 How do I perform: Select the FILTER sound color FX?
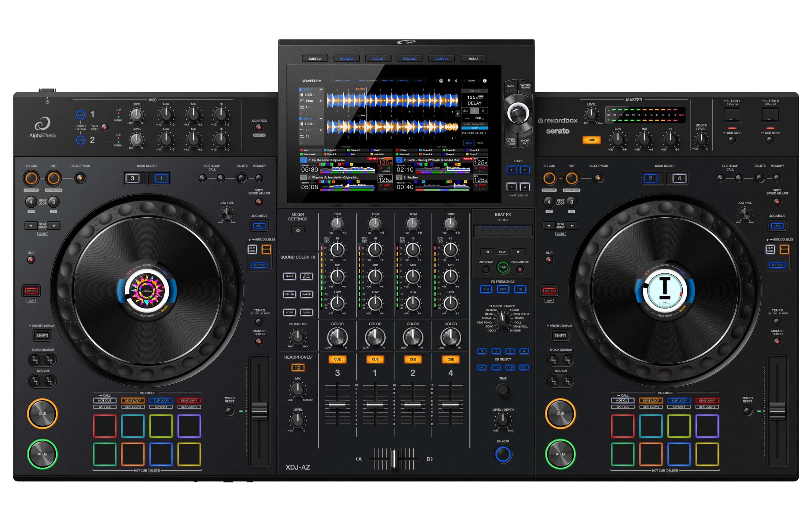pos(306,312)
